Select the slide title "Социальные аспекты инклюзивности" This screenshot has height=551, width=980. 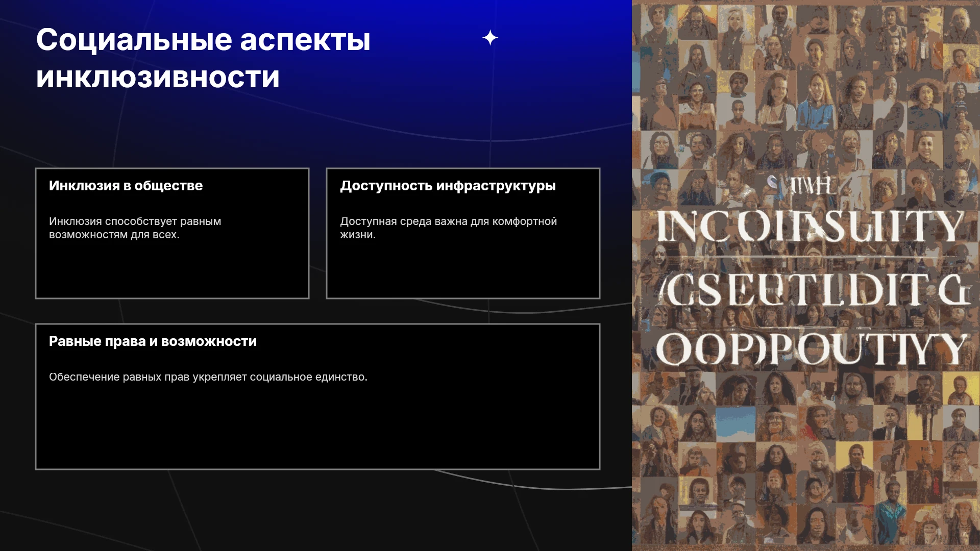(x=203, y=58)
